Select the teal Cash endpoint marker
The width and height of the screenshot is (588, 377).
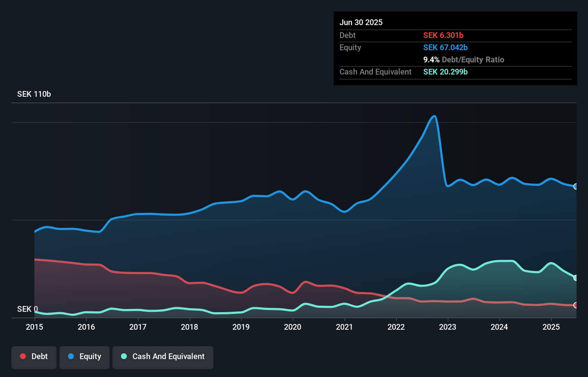click(576, 278)
